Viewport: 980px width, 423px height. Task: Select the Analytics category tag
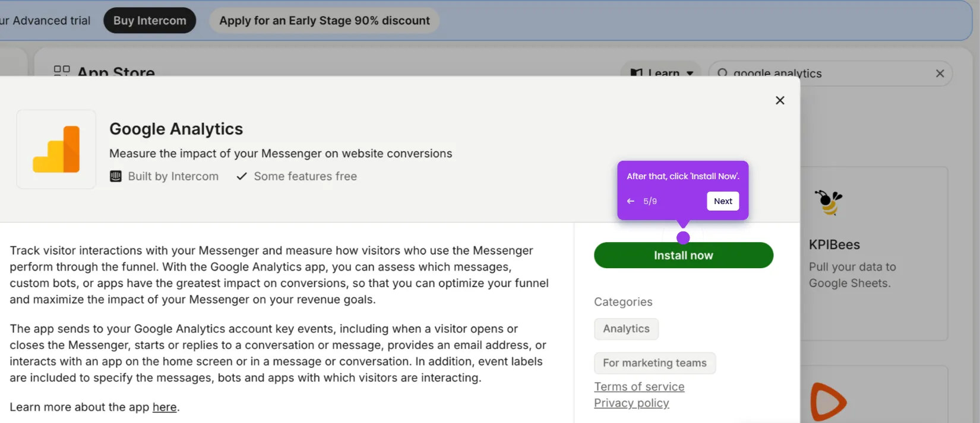coord(626,329)
